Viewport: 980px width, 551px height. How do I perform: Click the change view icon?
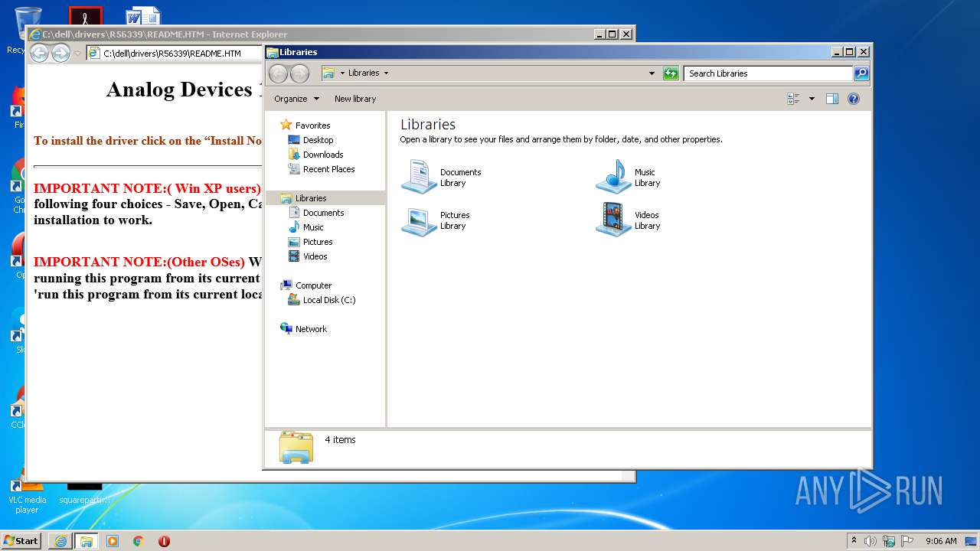pyautogui.click(x=793, y=99)
